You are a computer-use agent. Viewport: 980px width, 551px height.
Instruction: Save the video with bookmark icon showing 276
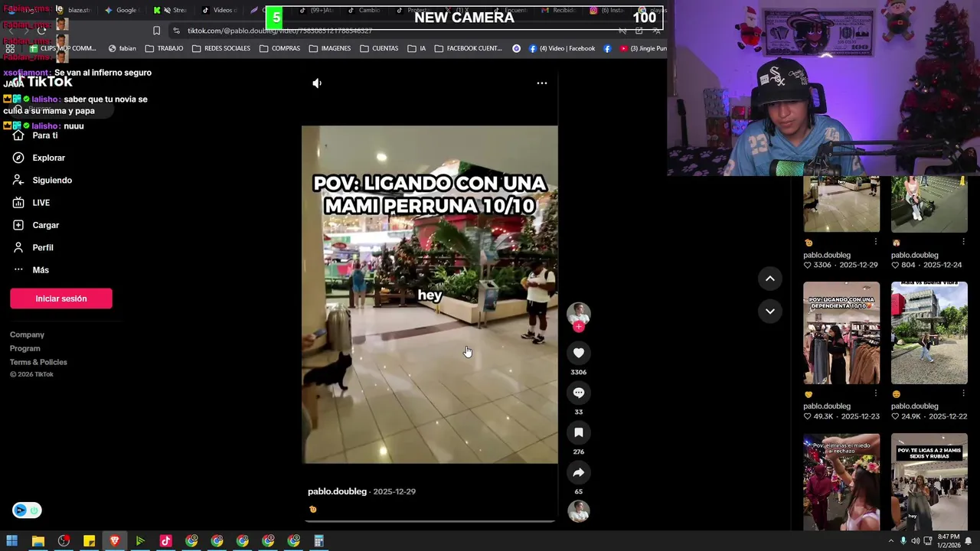[x=579, y=432]
